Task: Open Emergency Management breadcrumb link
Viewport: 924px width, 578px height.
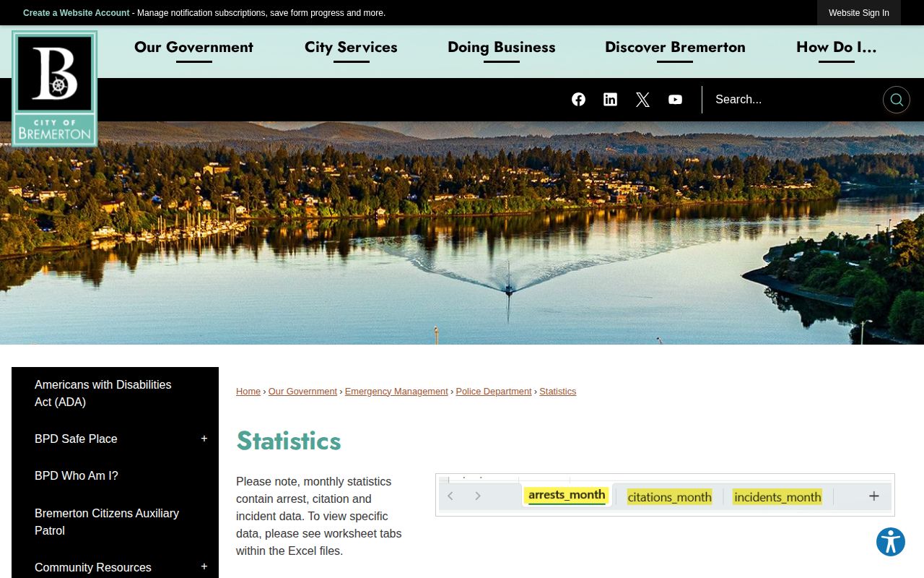Action: coord(396,392)
